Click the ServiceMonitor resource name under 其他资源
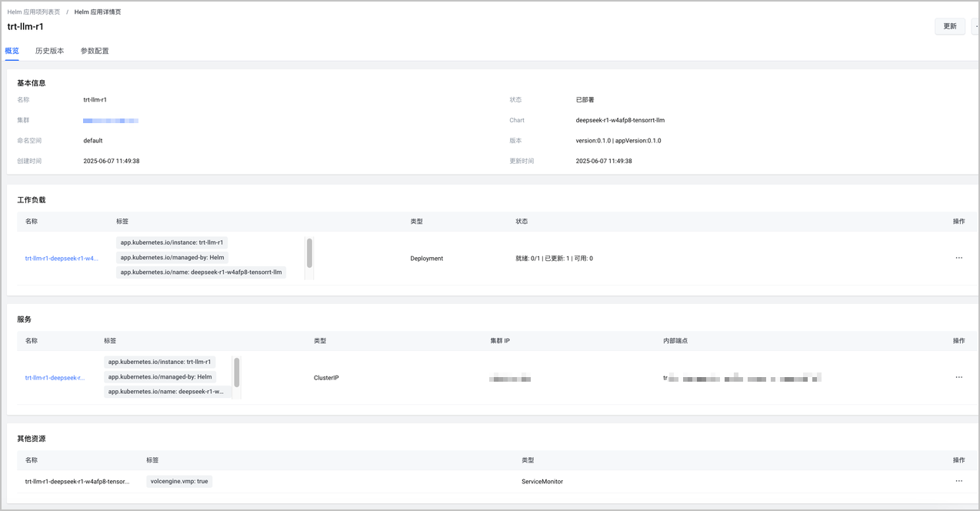 pyautogui.click(x=77, y=482)
